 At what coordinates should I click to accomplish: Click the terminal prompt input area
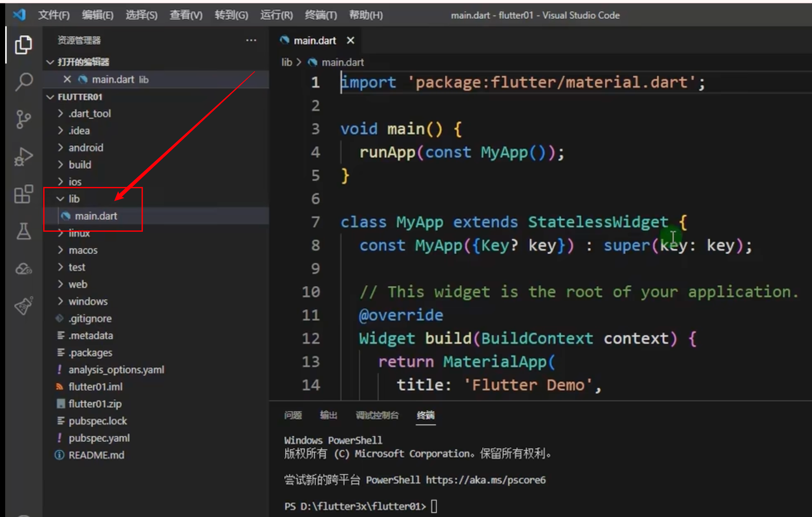point(434,506)
